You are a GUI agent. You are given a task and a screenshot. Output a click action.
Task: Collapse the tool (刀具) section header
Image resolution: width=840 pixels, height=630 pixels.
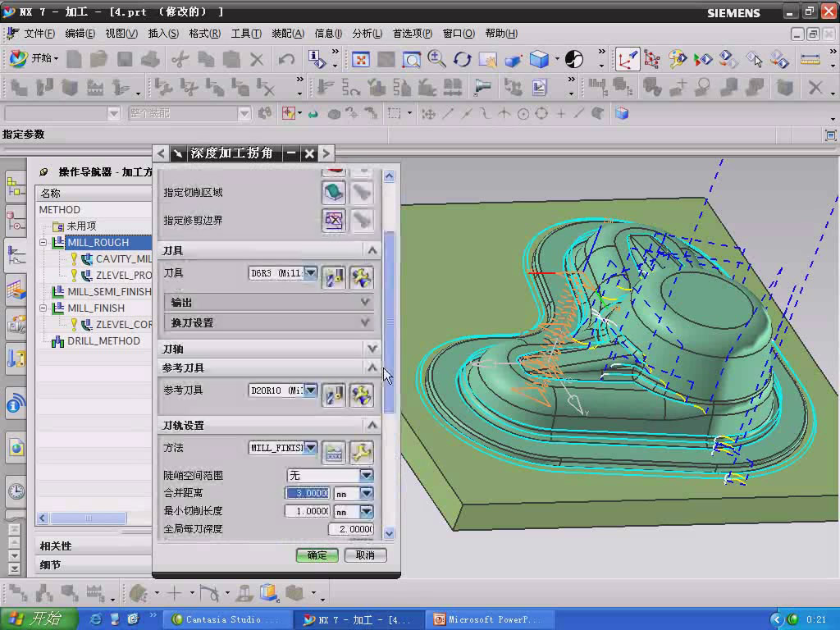pyautogui.click(x=270, y=251)
